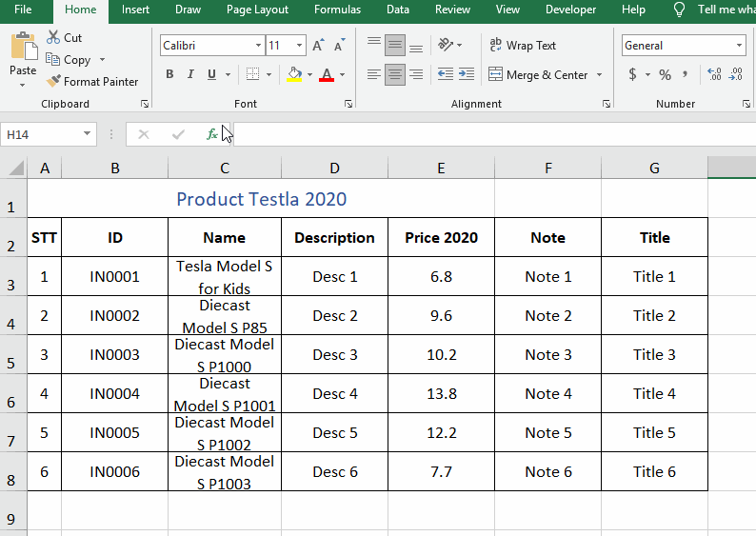Screen dimensions: 756x536
Task: Open Font group dialog launcher
Action: [x=348, y=104]
